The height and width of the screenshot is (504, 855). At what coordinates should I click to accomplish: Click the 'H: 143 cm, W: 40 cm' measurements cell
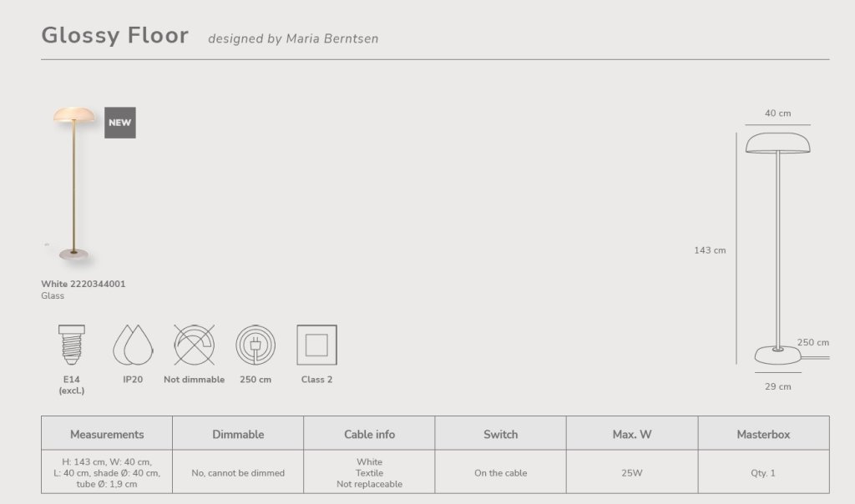[107, 472]
